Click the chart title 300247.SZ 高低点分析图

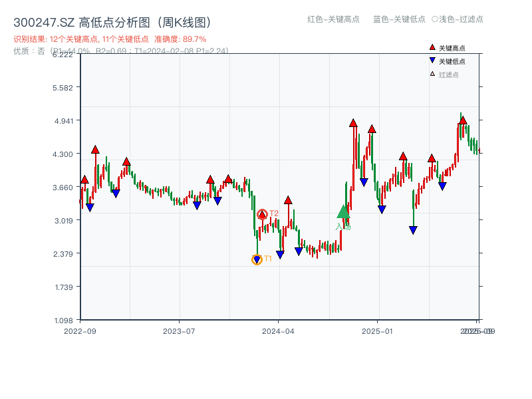[112, 21]
